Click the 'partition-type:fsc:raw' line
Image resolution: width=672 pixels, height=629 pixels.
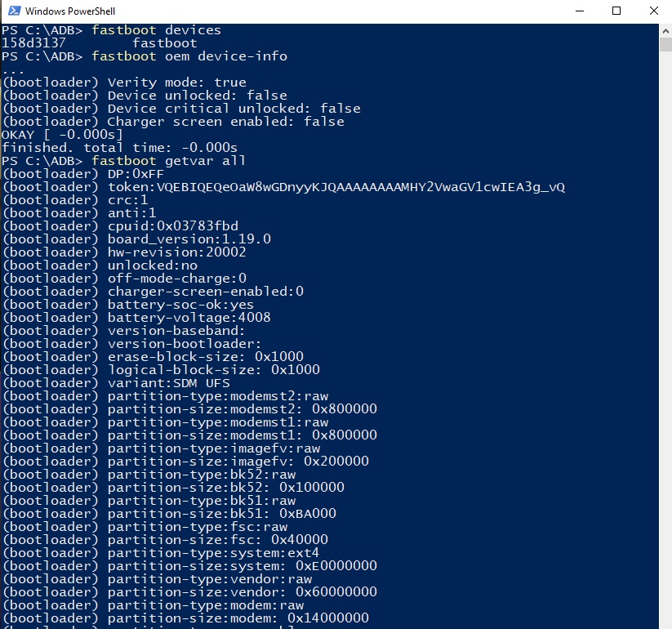(145, 527)
